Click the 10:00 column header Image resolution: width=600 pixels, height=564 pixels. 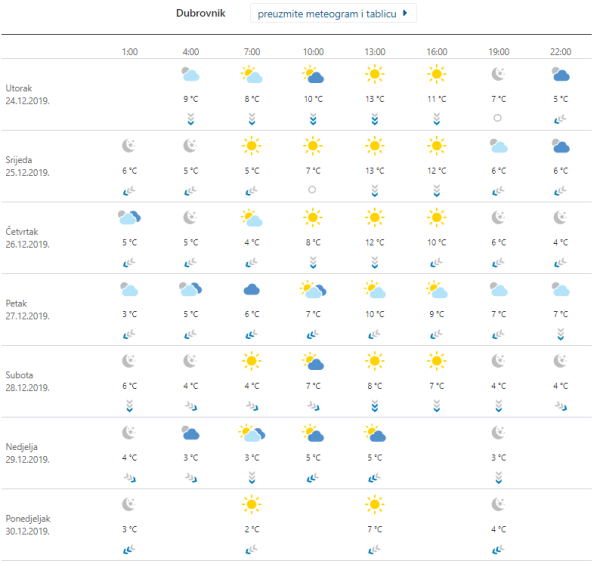click(x=313, y=50)
